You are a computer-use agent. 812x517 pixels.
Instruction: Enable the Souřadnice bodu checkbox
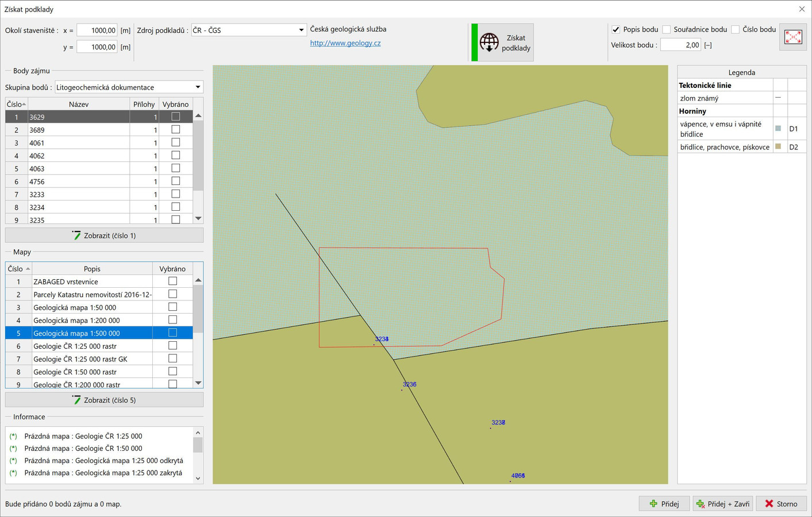pos(667,29)
